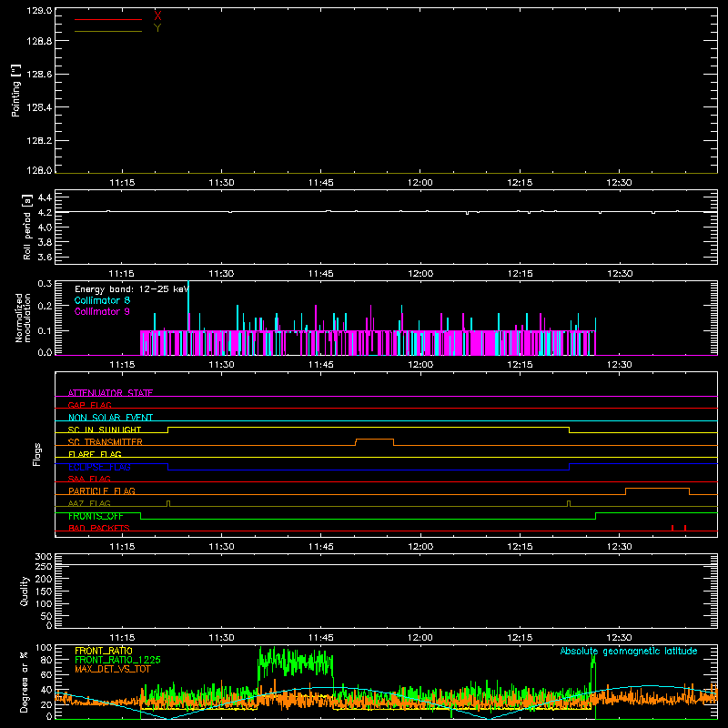Click Absolute geomagnetic latitude label
The width and height of the screenshot is (728, 728).
[629, 651]
